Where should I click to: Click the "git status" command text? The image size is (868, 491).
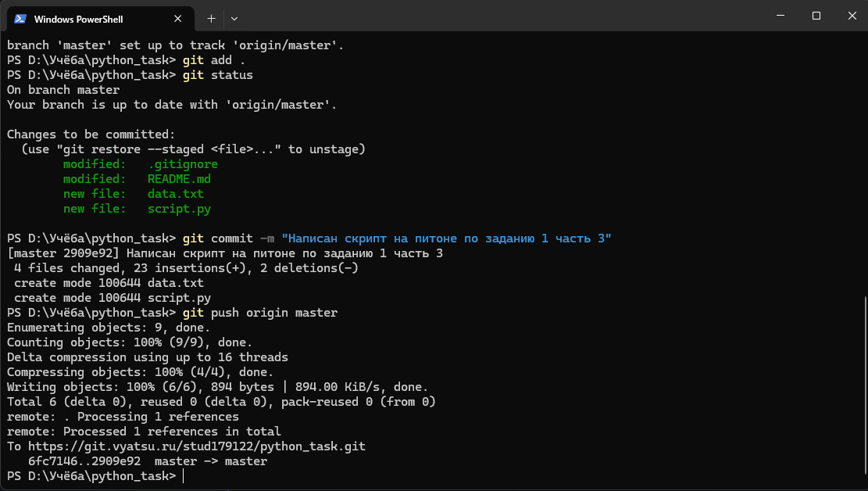(x=217, y=75)
